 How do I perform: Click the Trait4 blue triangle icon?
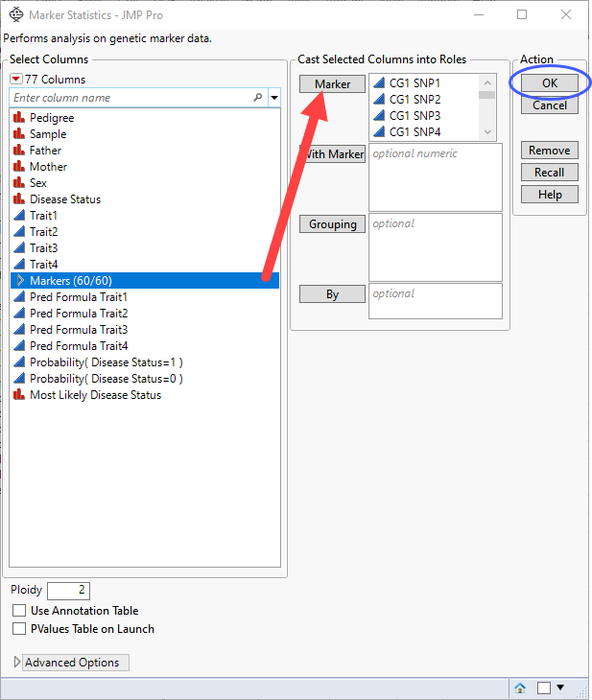pyautogui.click(x=19, y=264)
